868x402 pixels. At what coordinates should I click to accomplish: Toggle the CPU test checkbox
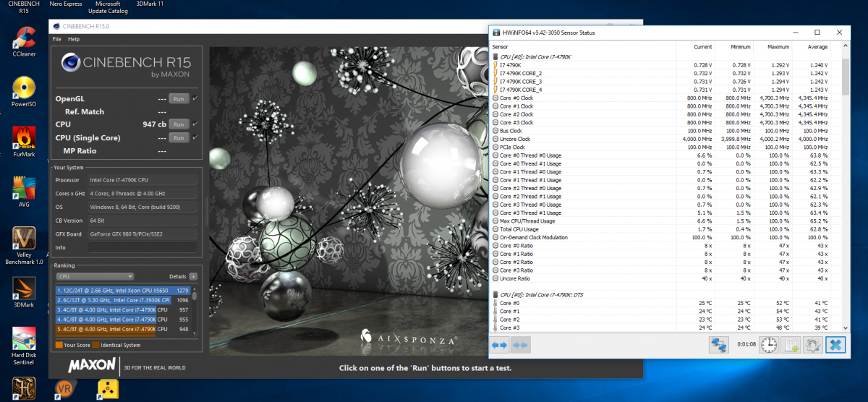tap(195, 124)
